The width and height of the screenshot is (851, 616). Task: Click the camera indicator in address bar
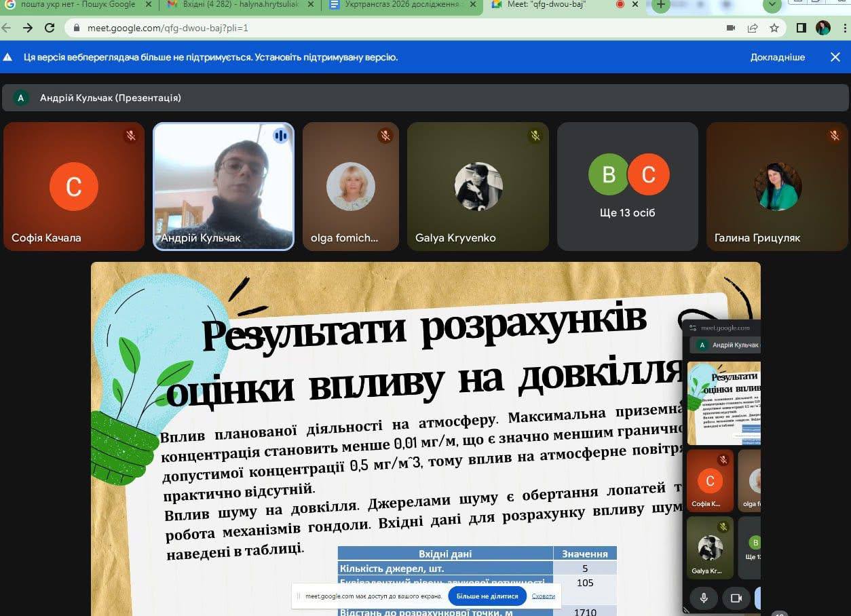(731, 28)
